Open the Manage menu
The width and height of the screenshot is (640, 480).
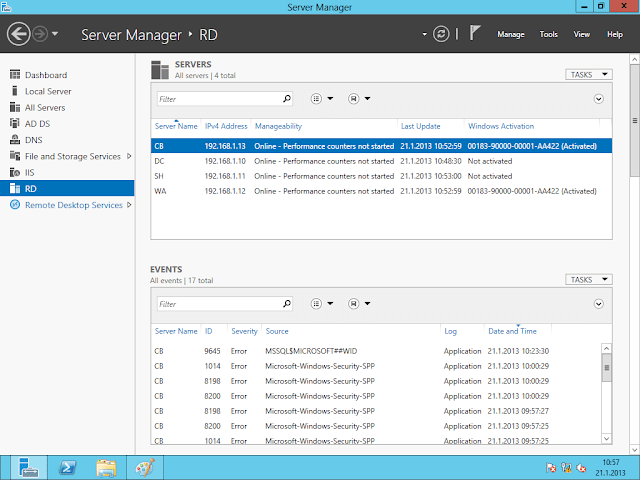click(510, 34)
